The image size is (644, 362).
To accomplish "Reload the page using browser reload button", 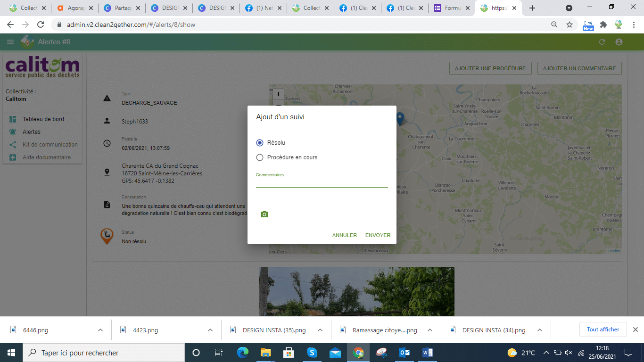I will 41,25.
